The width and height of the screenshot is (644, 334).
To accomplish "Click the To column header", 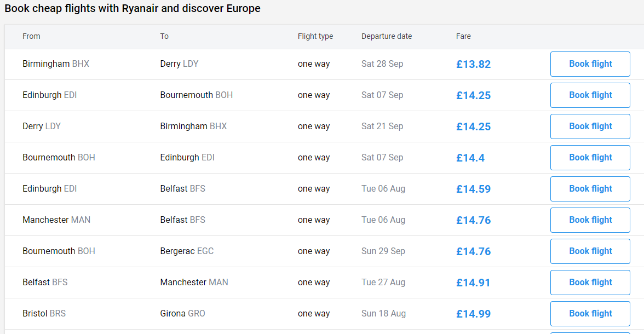I will (164, 36).
